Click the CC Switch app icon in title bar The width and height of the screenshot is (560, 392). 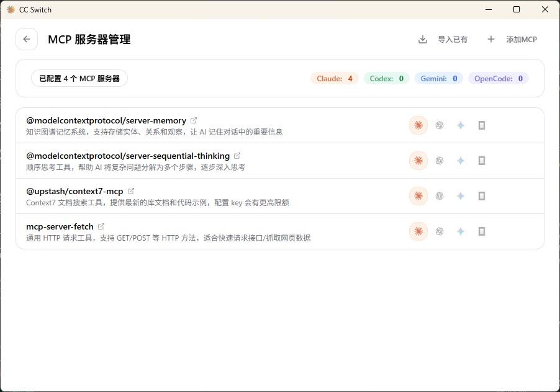(x=11, y=10)
